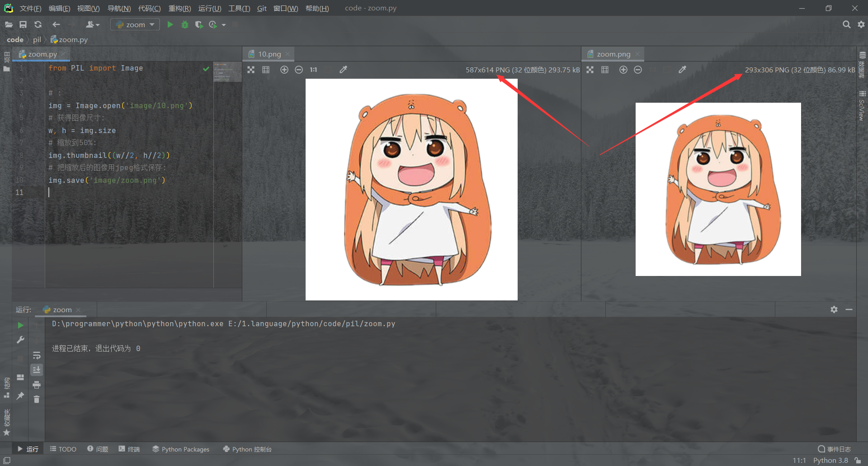Click the reload from disk icon

click(38, 24)
